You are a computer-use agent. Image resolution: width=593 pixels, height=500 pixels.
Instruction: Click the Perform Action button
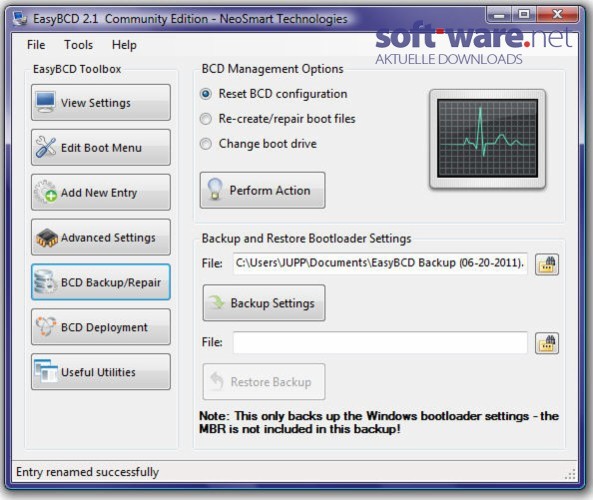262,190
